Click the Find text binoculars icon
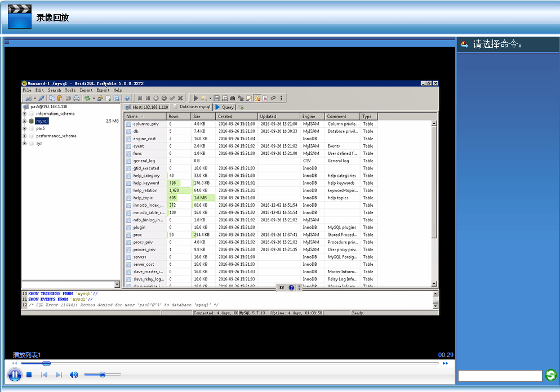The height and width of the screenshot is (392, 560). click(233, 98)
